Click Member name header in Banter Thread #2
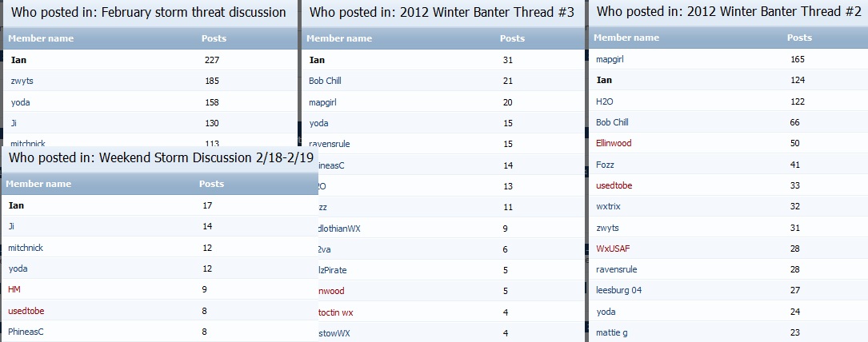Image resolution: width=868 pixels, height=342 pixels. pos(626,38)
